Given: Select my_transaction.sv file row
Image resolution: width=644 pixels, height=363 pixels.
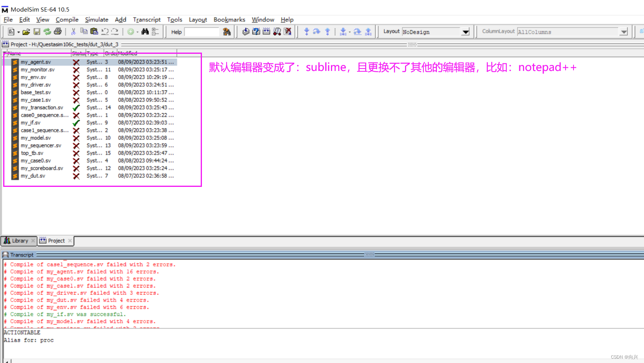Looking at the screenshot, I should click(90, 108).
